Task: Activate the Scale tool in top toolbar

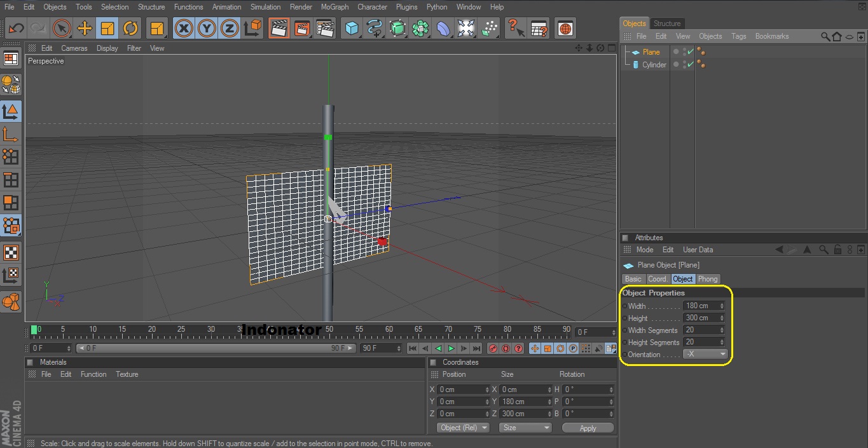Action: [107, 28]
